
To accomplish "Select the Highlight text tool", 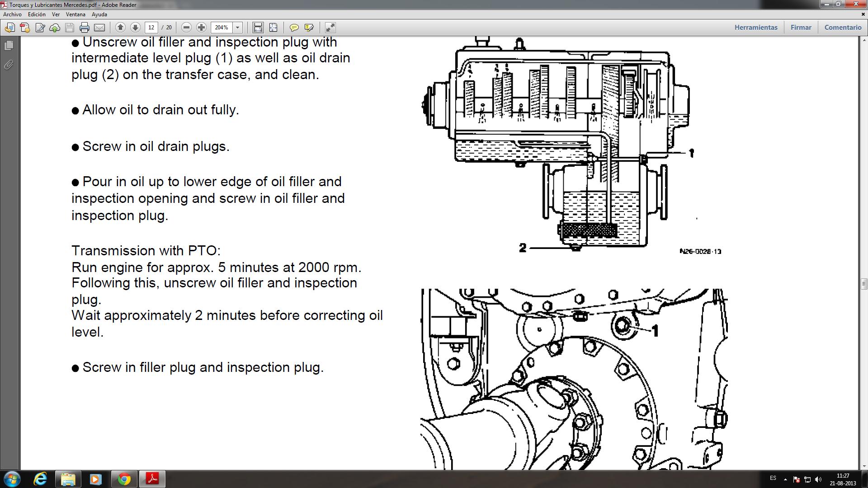I will (x=309, y=28).
